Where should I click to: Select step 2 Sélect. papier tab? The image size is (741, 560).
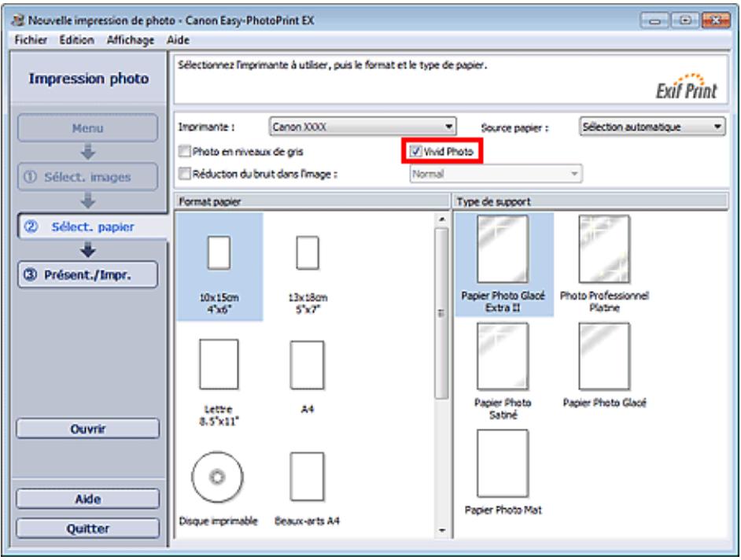click(93, 227)
